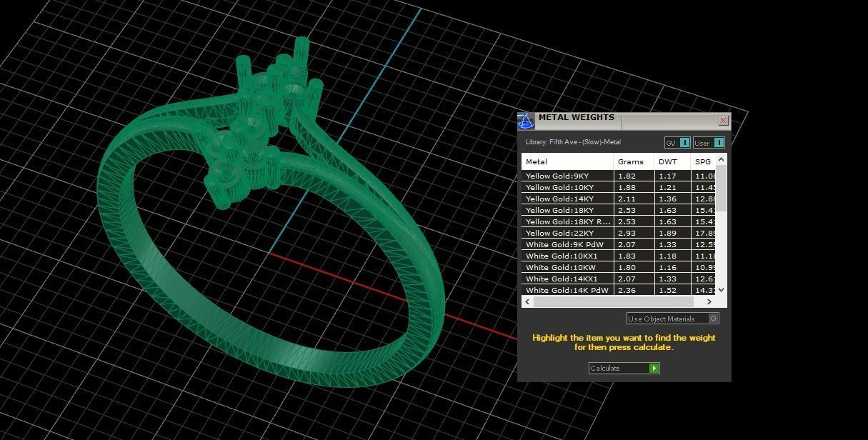Click horizontal scroll right arrow
Screen dimensions: 868x440
(x=709, y=302)
